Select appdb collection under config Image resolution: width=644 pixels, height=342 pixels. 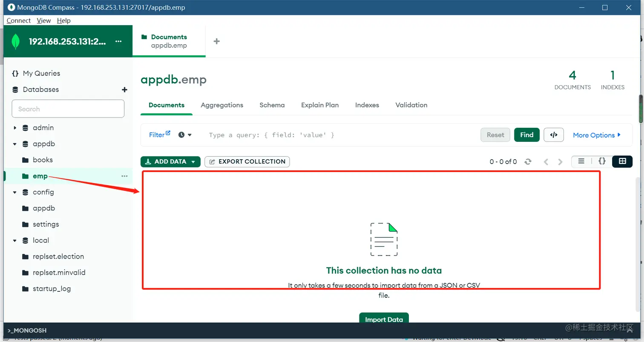68,208
